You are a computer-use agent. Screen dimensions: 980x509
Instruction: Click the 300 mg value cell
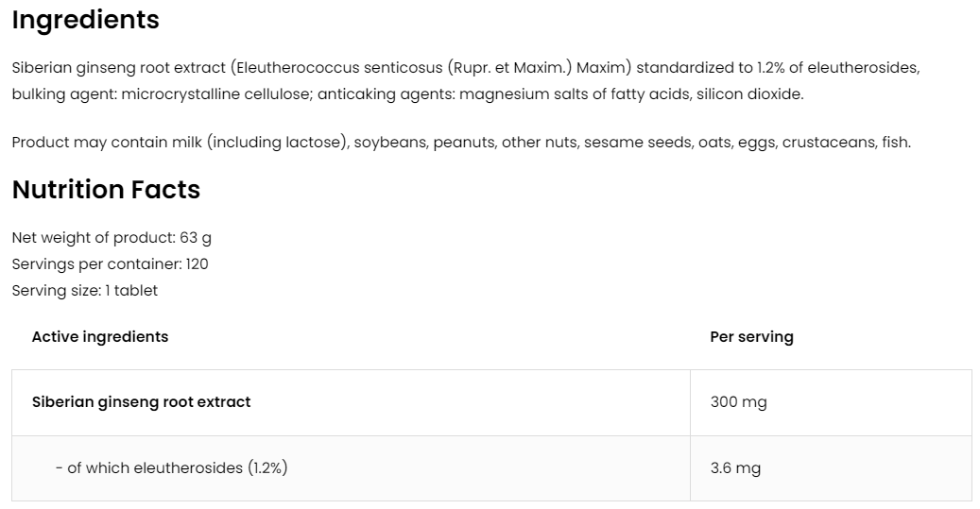point(738,402)
